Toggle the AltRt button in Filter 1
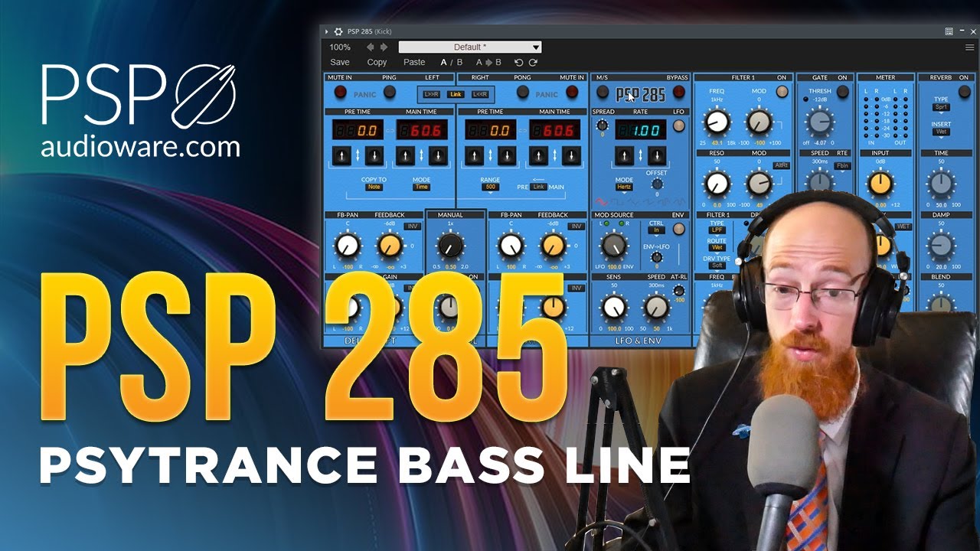980x551 pixels. point(781,165)
